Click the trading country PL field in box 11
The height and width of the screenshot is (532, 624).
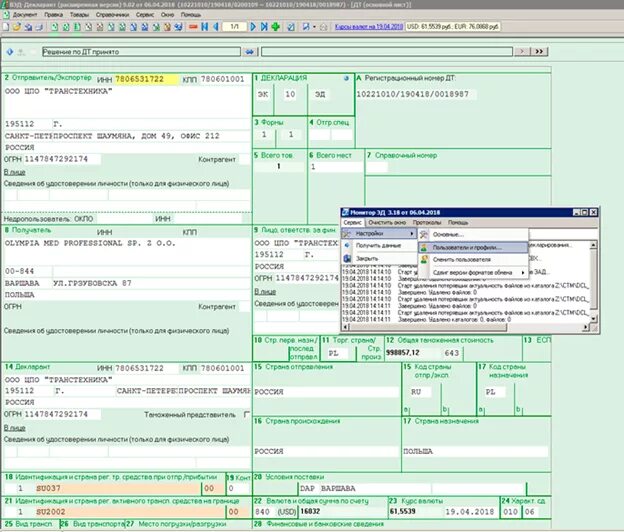[x=337, y=353]
